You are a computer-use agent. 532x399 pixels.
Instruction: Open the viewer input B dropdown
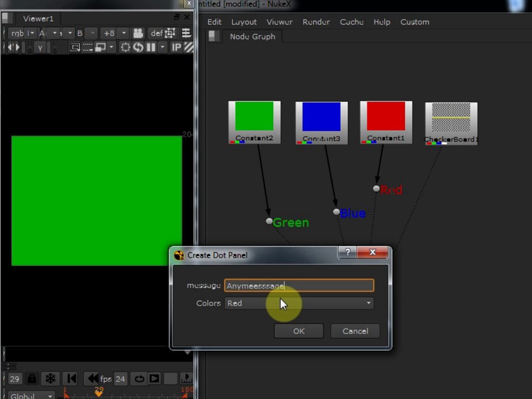[x=92, y=33]
